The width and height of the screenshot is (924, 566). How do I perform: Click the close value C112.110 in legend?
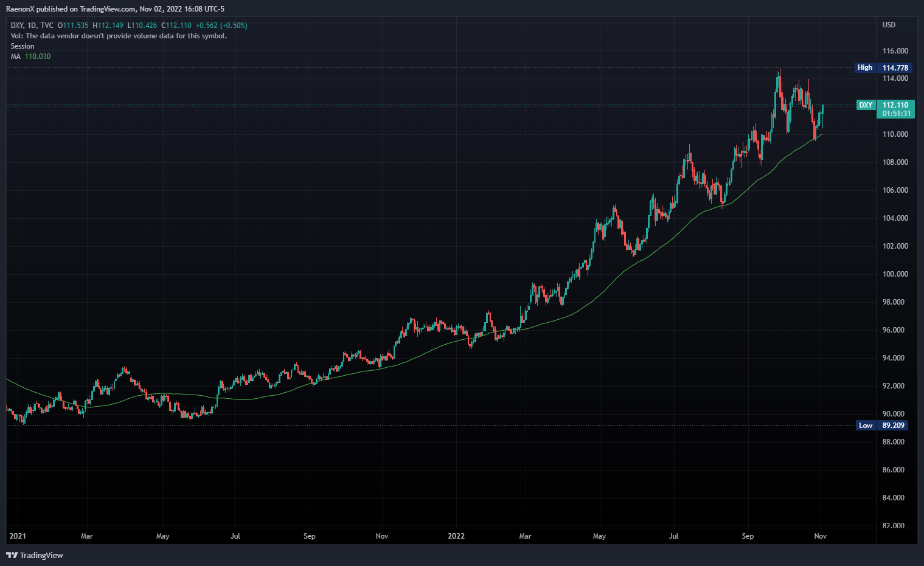(x=176, y=26)
